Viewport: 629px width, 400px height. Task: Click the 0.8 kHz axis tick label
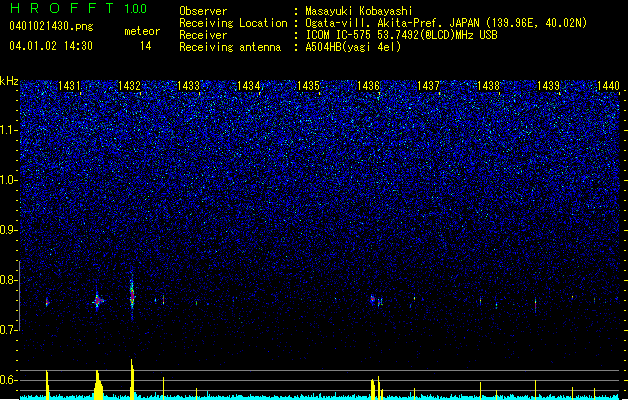pos(9,280)
